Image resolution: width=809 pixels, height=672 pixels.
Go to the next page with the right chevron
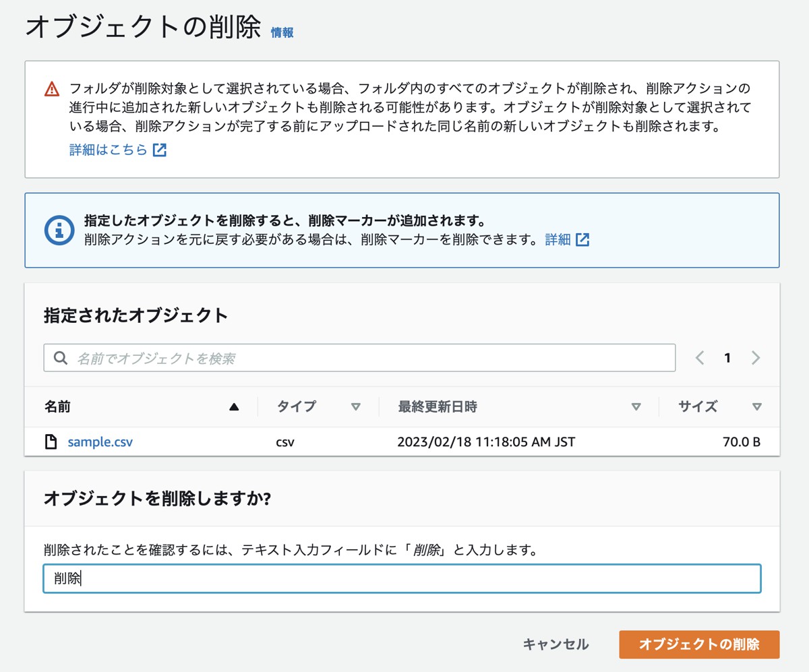[x=756, y=358]
